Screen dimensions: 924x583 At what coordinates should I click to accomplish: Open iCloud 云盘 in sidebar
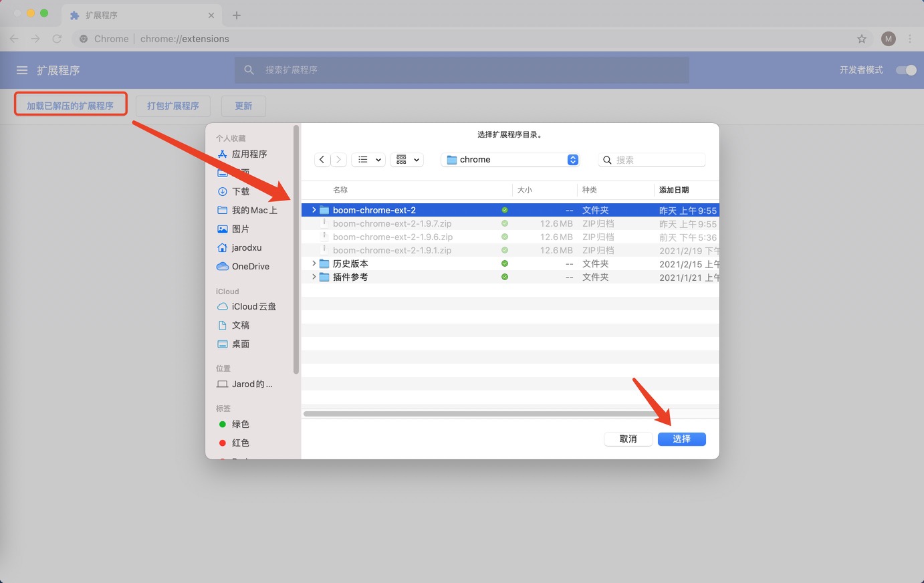tap(247, 306)
